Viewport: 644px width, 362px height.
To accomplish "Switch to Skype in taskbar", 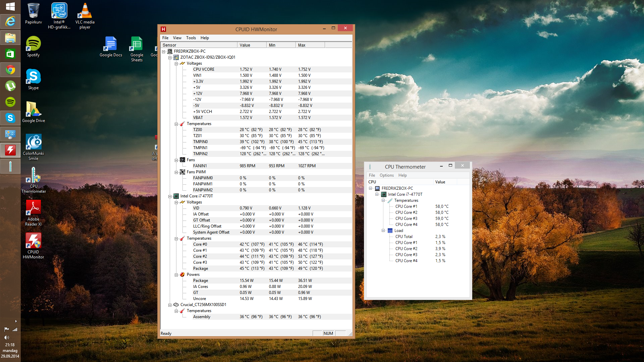I will click(x=10, y=118).
